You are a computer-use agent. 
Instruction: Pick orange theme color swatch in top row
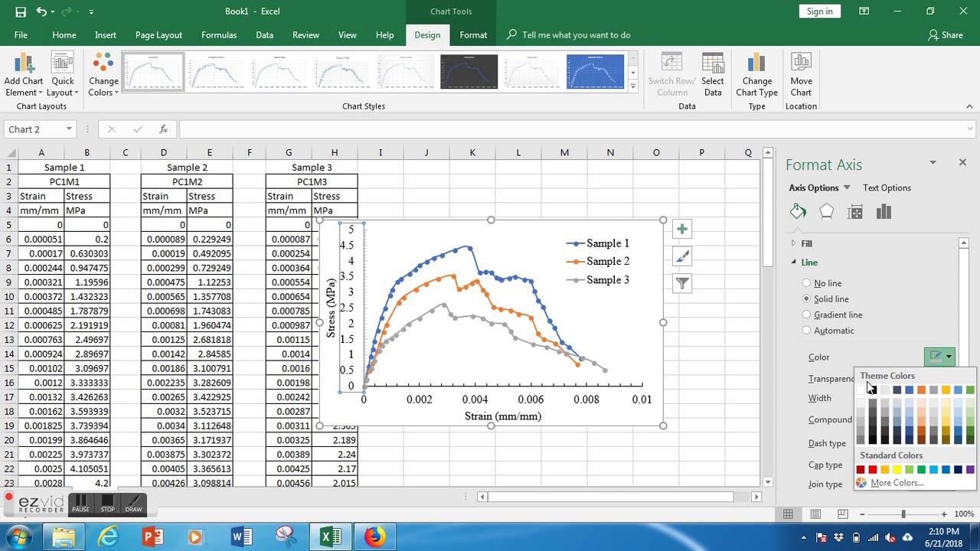click(x=922, y=390)
